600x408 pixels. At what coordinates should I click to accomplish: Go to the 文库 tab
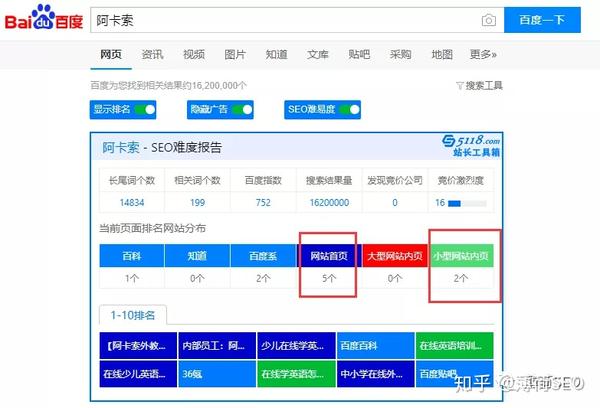pyautogui.click(x=318, y=54)
